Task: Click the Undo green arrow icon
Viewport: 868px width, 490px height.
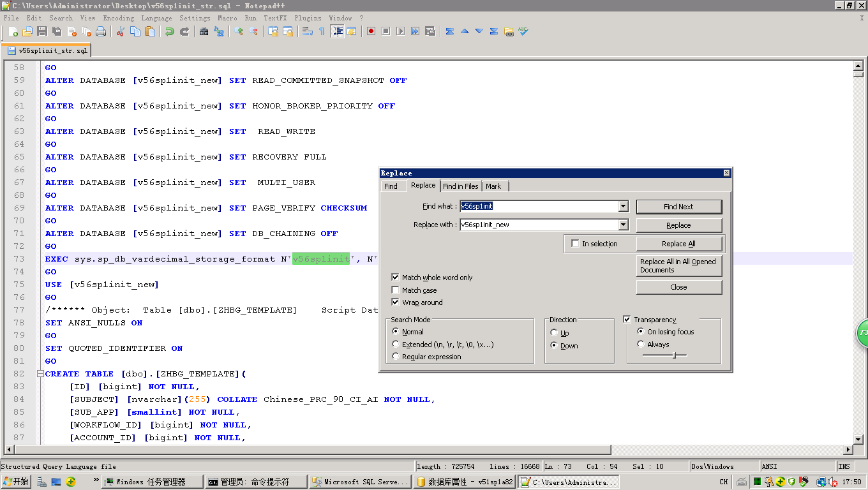Action: pyautogui.click(x=170, y=31)
